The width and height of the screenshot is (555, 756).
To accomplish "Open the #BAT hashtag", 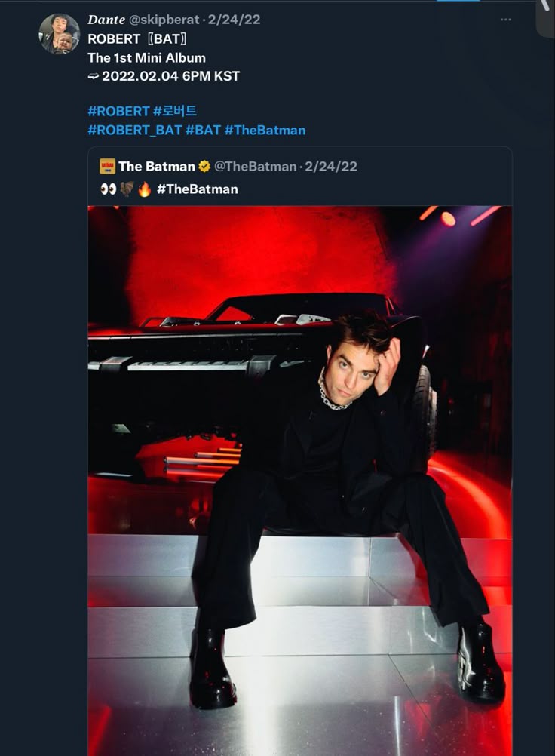I will (x=203, y=130).
